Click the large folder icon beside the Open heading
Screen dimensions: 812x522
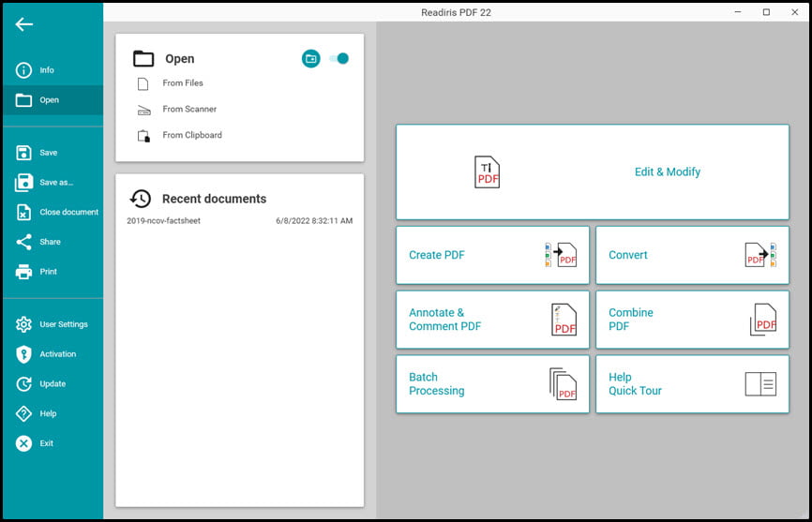[x=143, y=58]
